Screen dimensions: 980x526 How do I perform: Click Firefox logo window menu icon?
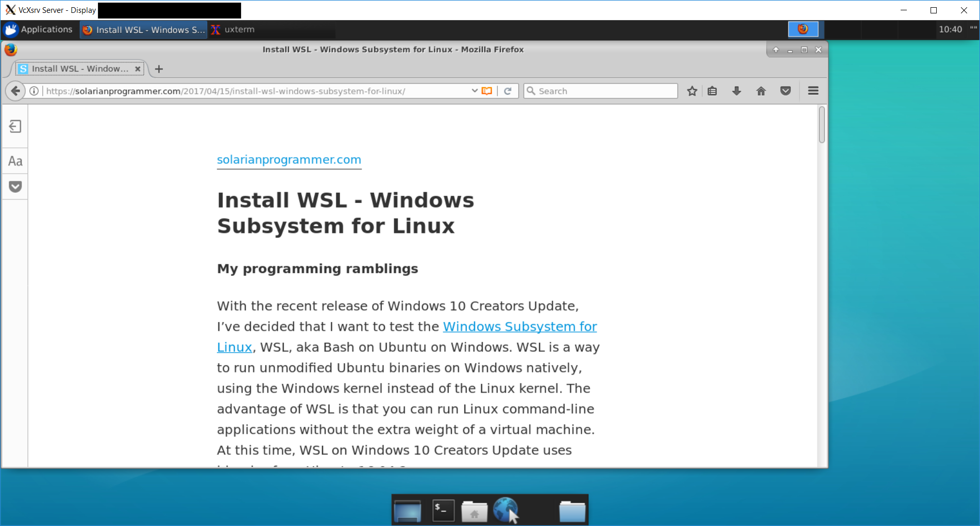click(11, 49)
